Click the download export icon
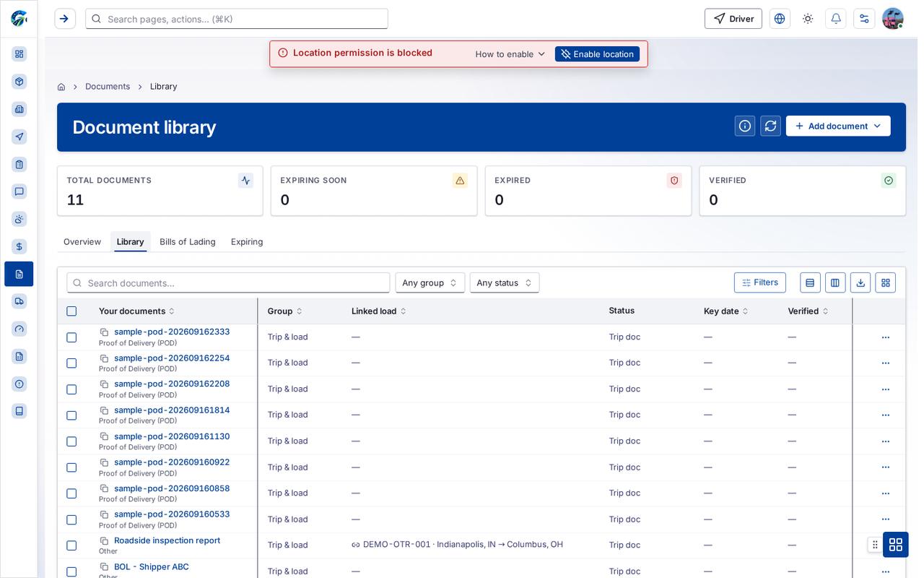The width and height of the screenshot is (924, 578). click(860, 282)
